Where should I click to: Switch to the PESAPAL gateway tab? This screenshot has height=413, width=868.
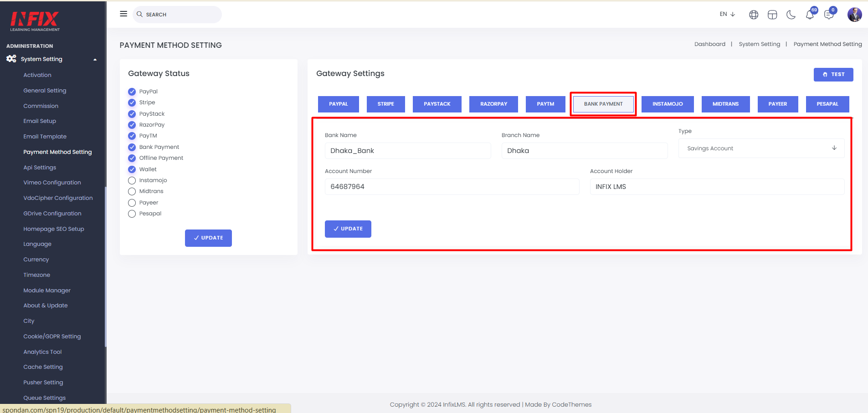coord(827,104)
